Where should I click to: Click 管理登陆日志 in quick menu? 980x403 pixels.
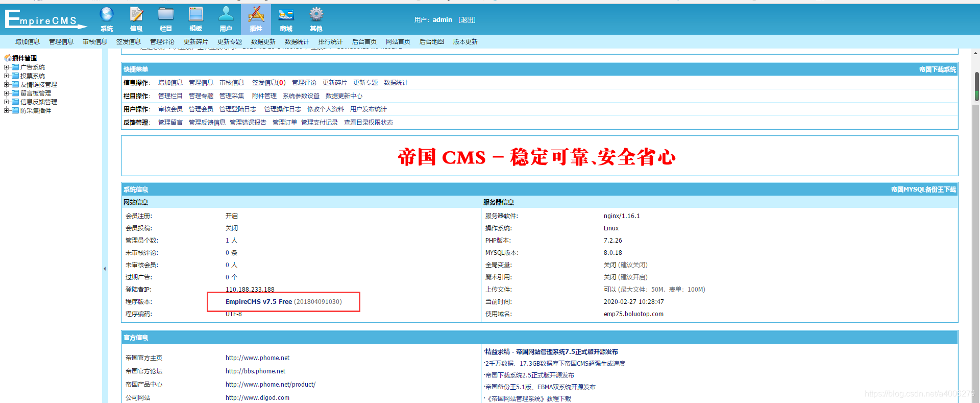(238, 109)
